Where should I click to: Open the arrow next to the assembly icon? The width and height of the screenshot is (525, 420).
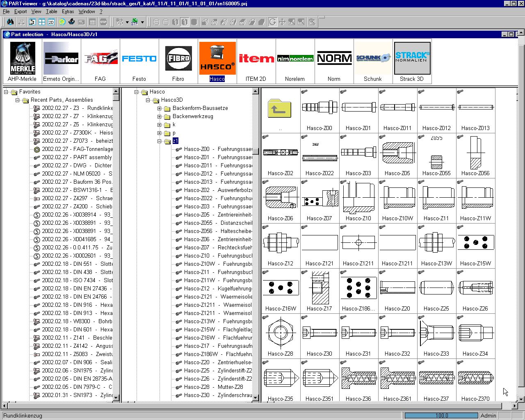point(127,22)
